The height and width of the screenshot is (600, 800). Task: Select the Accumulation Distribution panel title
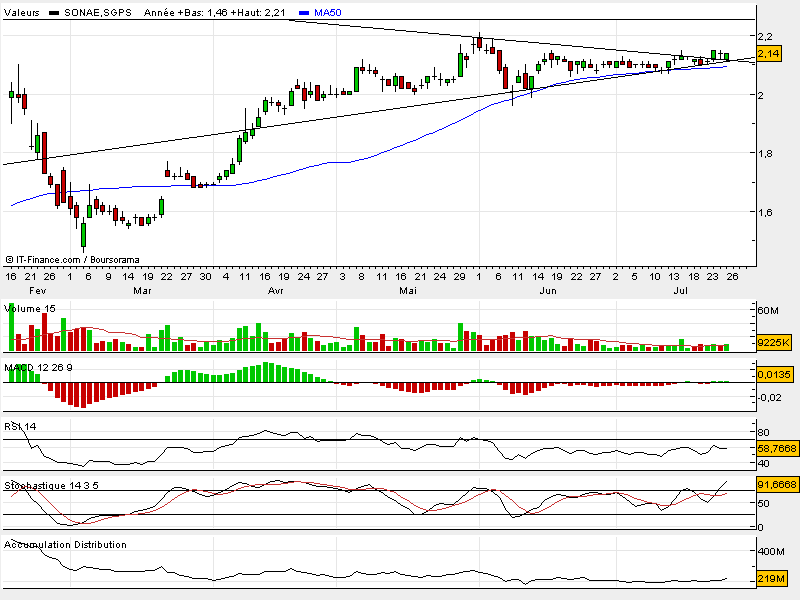pos(65,545)
